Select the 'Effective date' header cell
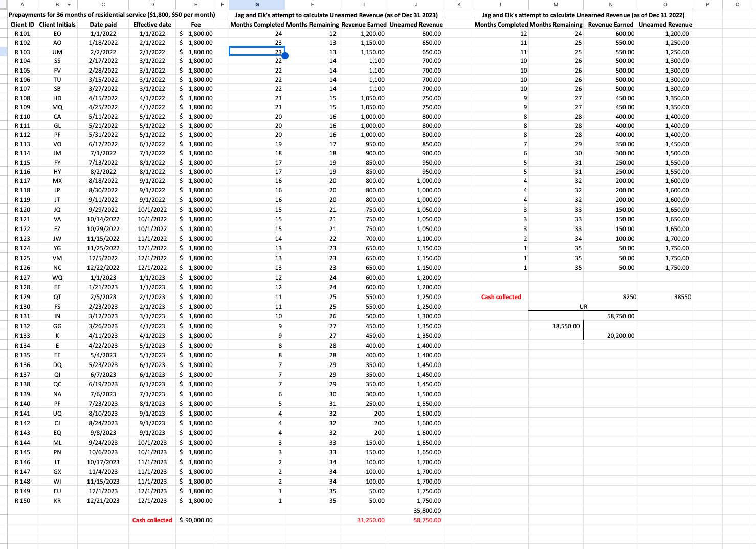Screen dimensions: 756x549 click(x=152, y=24)
